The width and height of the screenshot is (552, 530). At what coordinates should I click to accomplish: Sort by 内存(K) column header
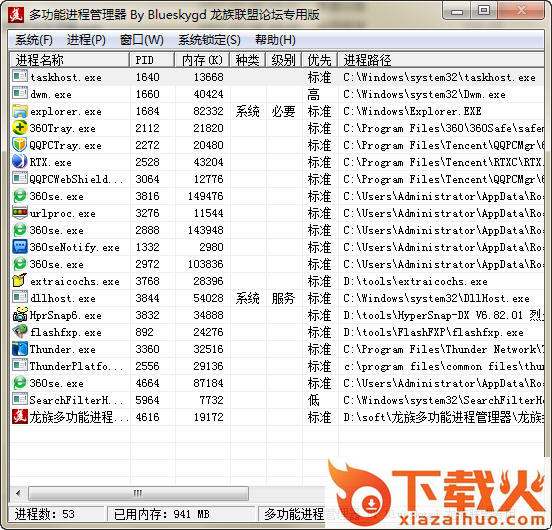coord(202,60)
